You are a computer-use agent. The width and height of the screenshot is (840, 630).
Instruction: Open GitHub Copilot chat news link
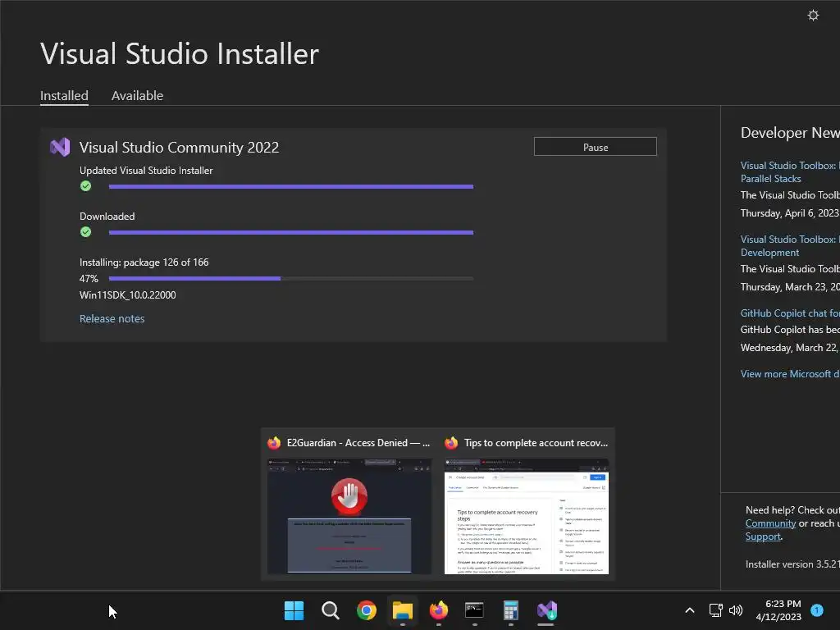[x=790, y=313]
